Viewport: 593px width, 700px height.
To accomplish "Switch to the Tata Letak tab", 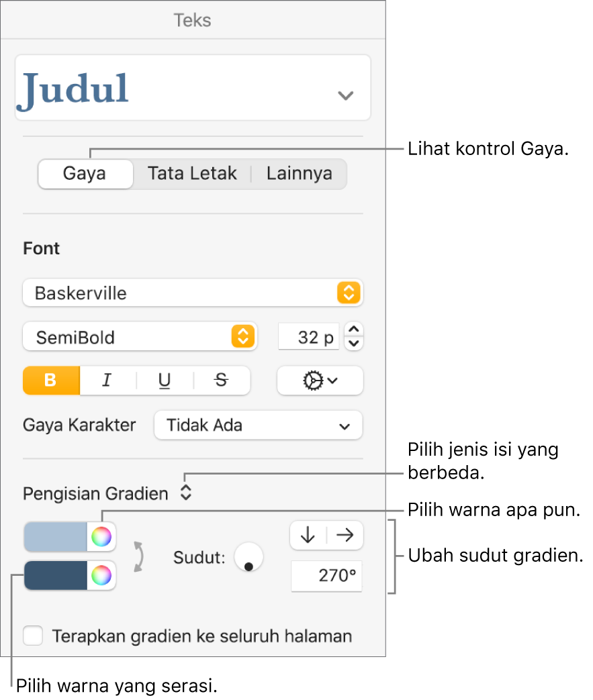I will coord(192,173).
